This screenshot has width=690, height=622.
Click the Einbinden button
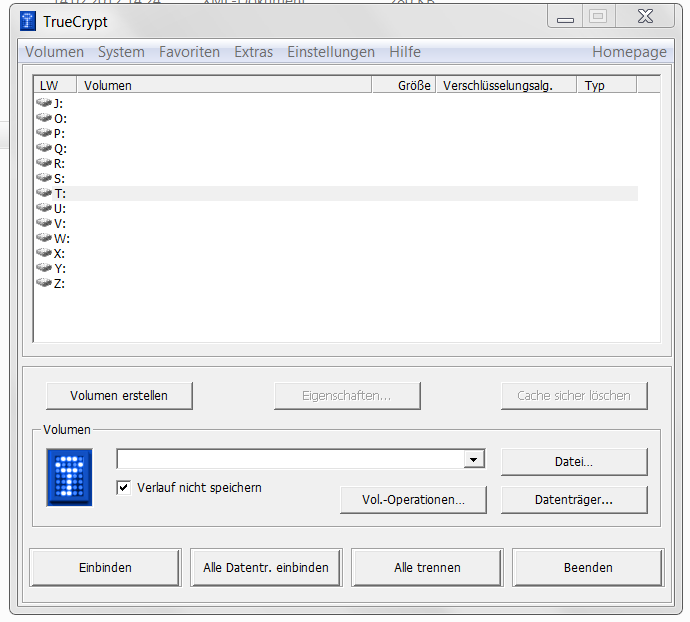[105, 567]
